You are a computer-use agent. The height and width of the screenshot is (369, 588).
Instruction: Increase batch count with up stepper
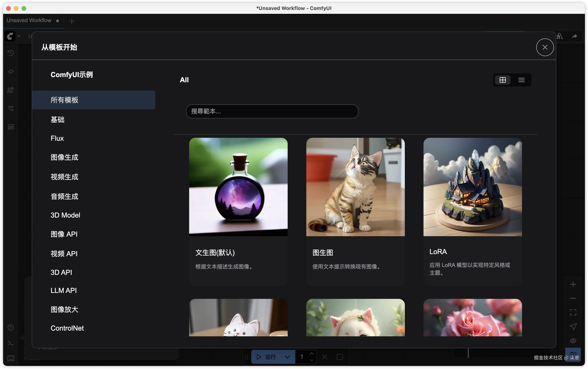[312, 354]
